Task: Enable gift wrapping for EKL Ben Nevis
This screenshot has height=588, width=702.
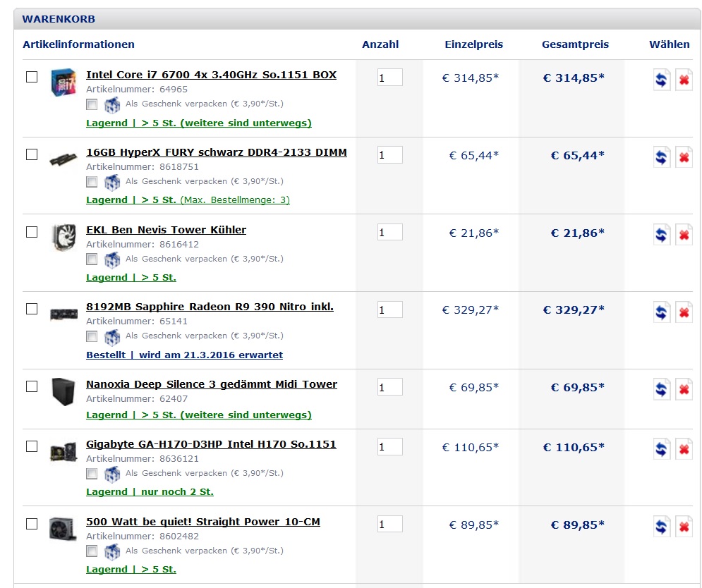Action: 92,259
